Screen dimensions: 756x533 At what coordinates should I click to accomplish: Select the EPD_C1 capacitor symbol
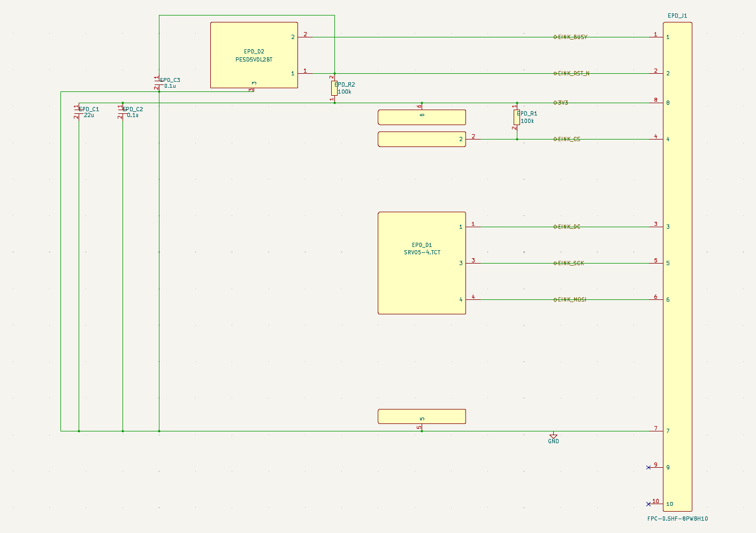[79, 112]
